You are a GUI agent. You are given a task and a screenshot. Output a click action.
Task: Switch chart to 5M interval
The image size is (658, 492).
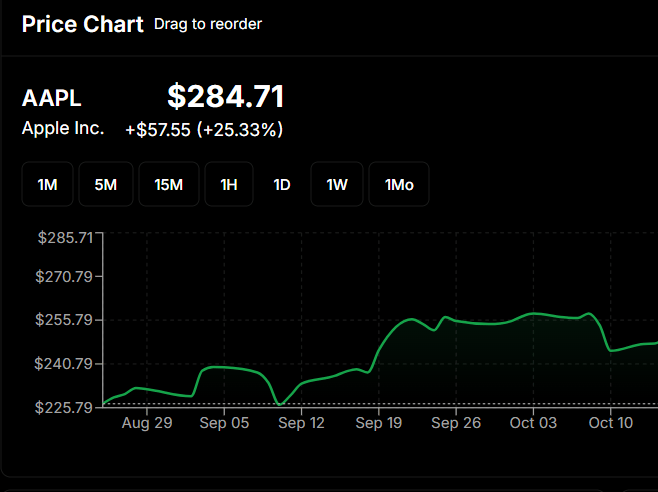[106, 185]
